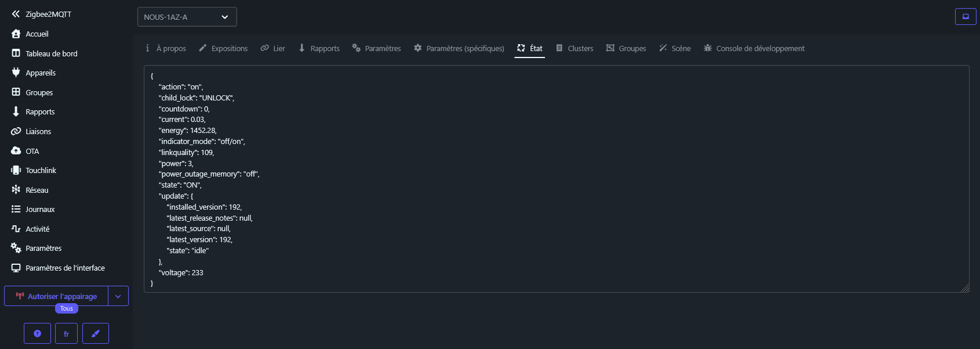This screenshot has width=980, height=349.
Task: Click Autoriser l'appairage button
Action: (x=56, y=296)
